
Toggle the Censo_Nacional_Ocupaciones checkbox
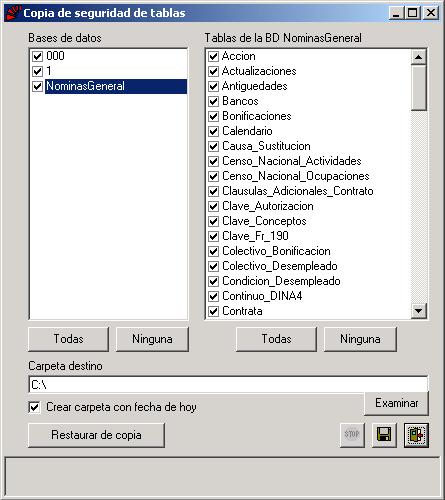click(213, 176)
